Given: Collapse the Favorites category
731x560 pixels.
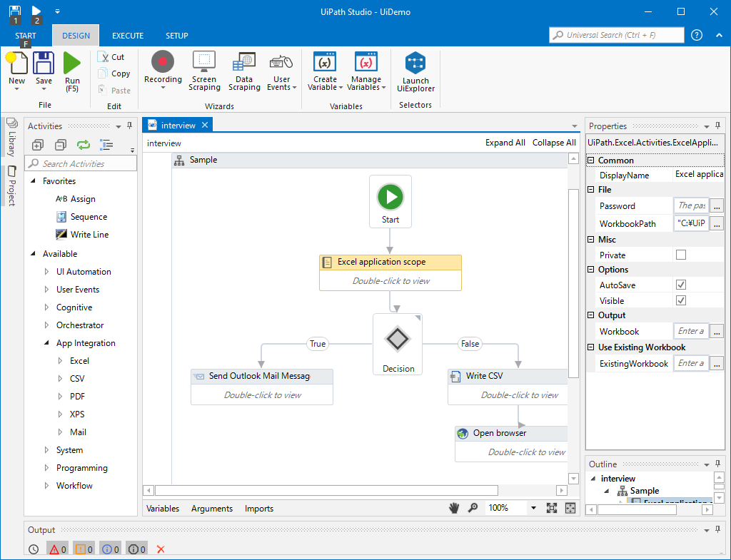Looking at the screenshot, I should 33,180.
